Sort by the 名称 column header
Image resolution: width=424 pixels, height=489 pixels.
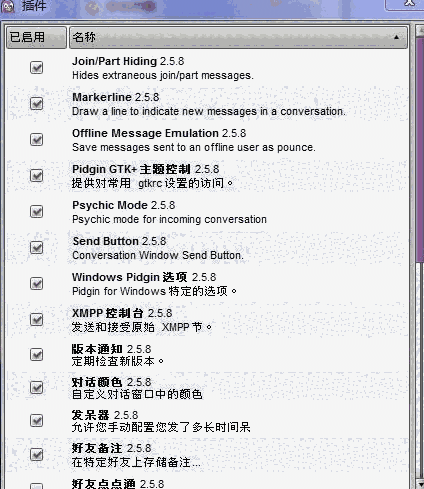coord(238,37)
